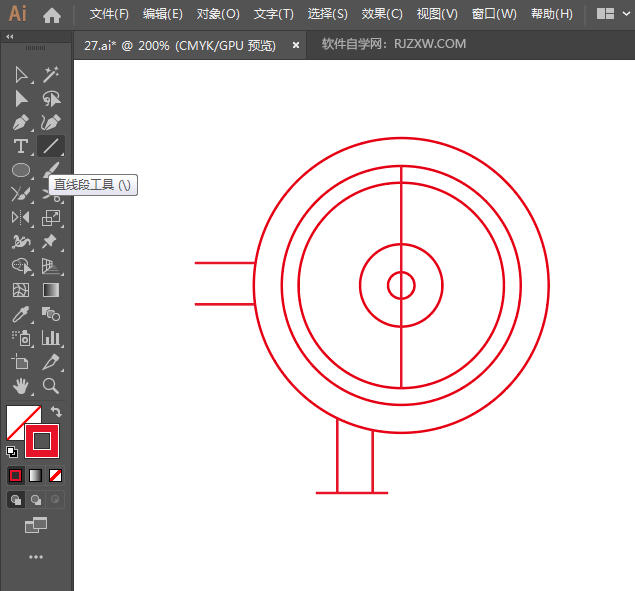The image size is (635, 591).
Task: Open the 文件(F) menu
Action: (x=109, y=14)
